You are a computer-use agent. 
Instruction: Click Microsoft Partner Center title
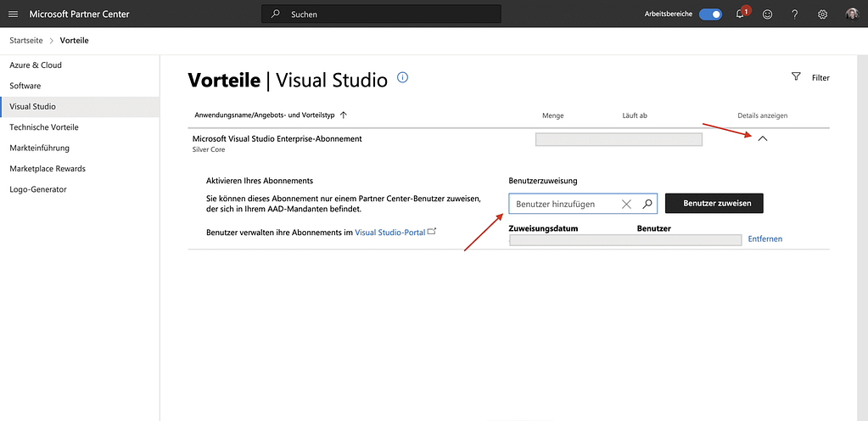pyautogui.click(x=79, y=14)
